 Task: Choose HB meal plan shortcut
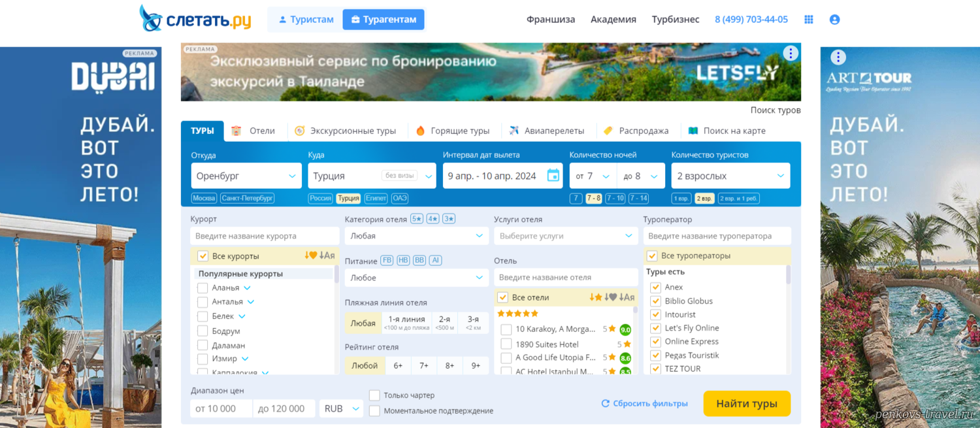[x=403, y=260]
